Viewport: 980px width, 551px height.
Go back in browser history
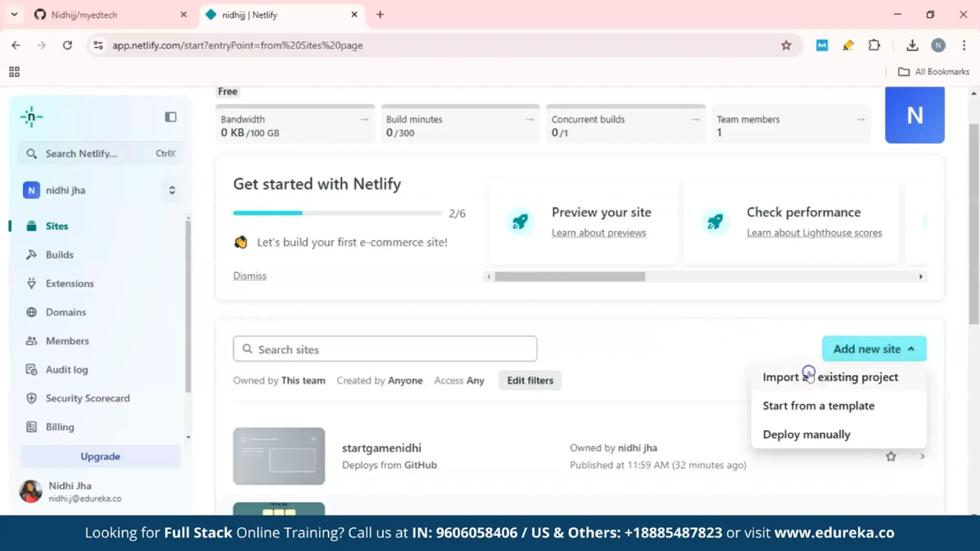pyautogui.click(x=16, y=45)
